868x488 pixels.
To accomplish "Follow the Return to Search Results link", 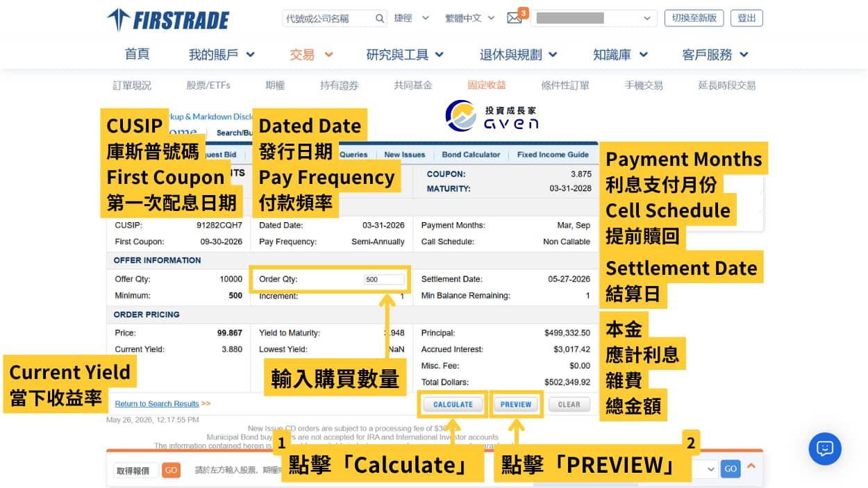I will click(x=157, y=403).
